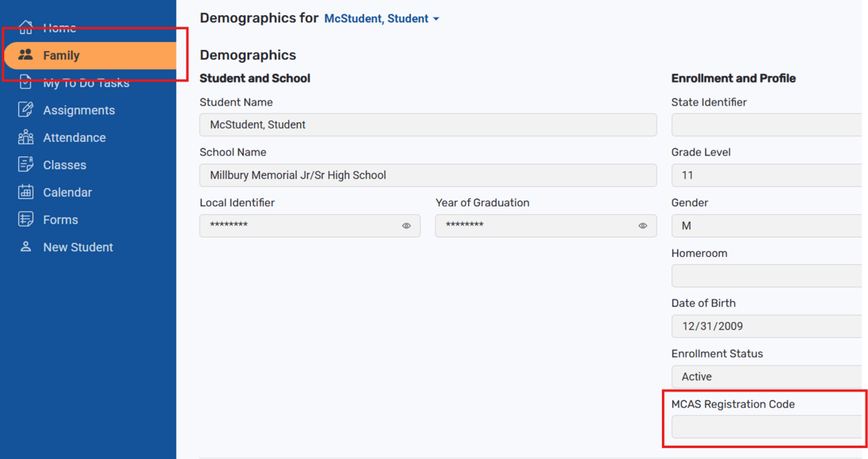Click the Date of Birth field
The height and width of the screenshot is (459, 868).
tap(769, 327)
